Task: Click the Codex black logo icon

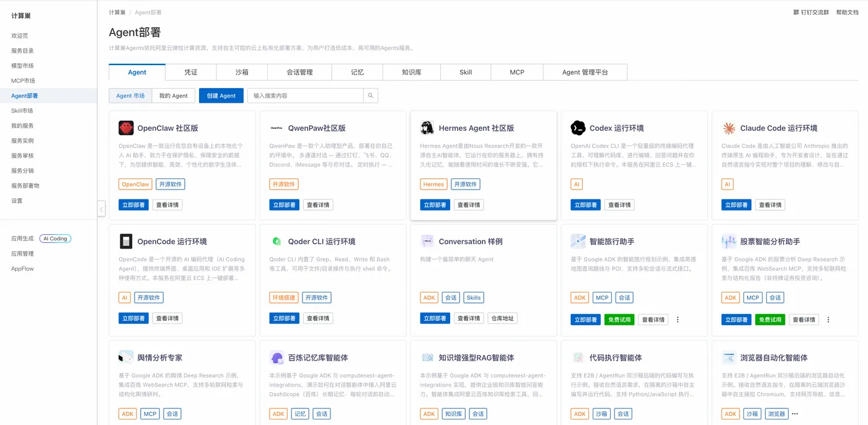Action: point(578,128)
